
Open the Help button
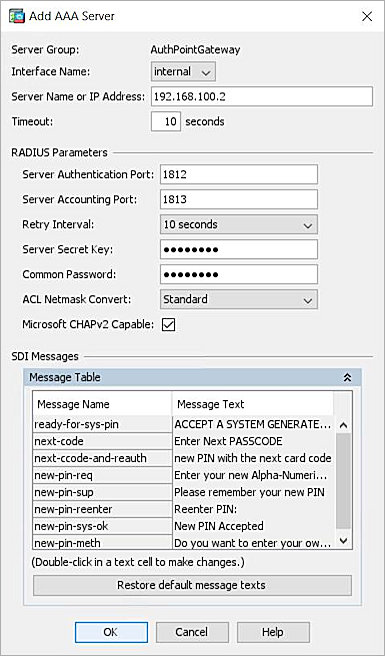(x=273, y=632)
